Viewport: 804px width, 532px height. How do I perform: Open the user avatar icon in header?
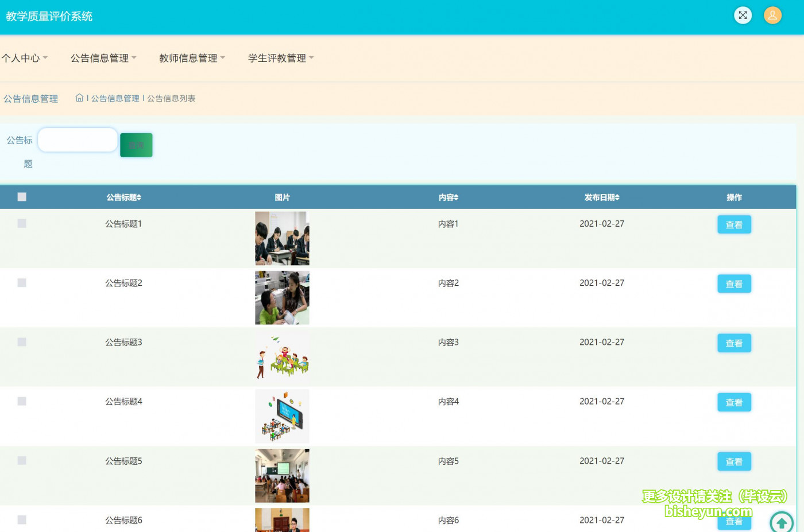tap(772, 15)
